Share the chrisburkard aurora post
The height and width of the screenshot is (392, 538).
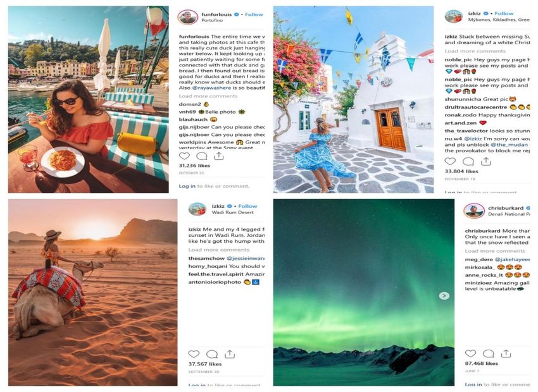click(x=506, y=353)
